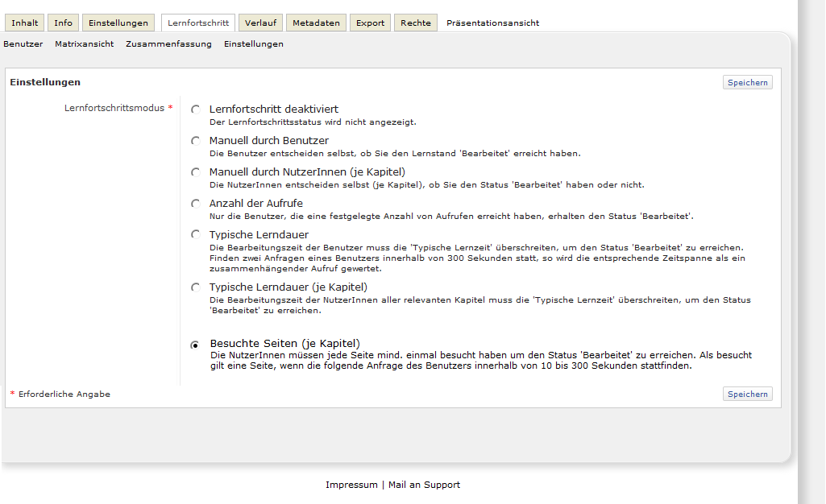Pick the 'Typische Lerndauer' radio option
The height and width of the screenshot is (504, 826).
pyautogui.click(x=195, y=235)
